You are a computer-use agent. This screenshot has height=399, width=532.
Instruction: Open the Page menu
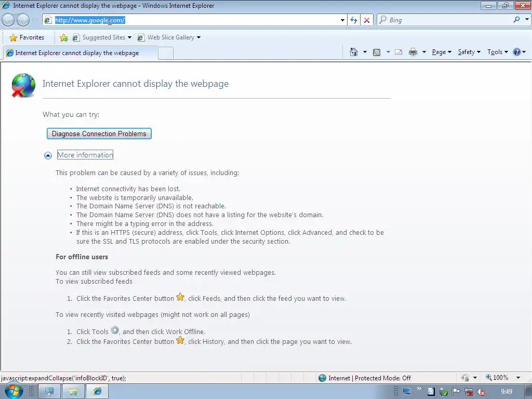coord(442,52)
